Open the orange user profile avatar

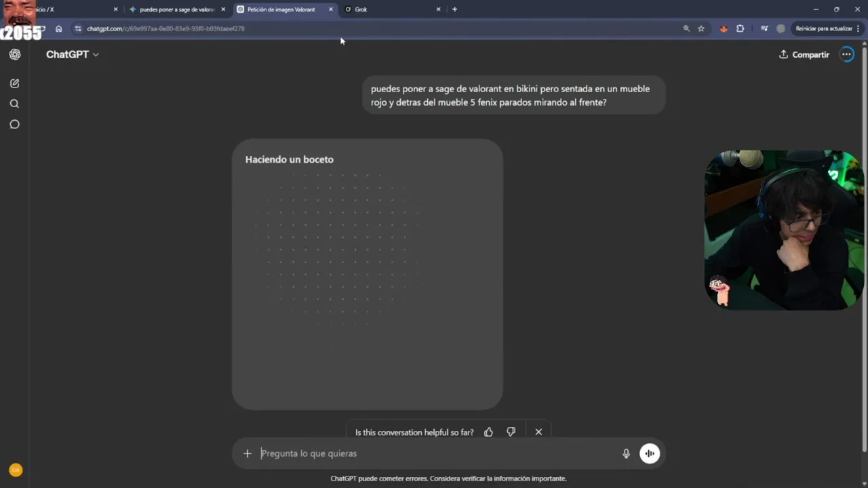(x=16, y=470)
